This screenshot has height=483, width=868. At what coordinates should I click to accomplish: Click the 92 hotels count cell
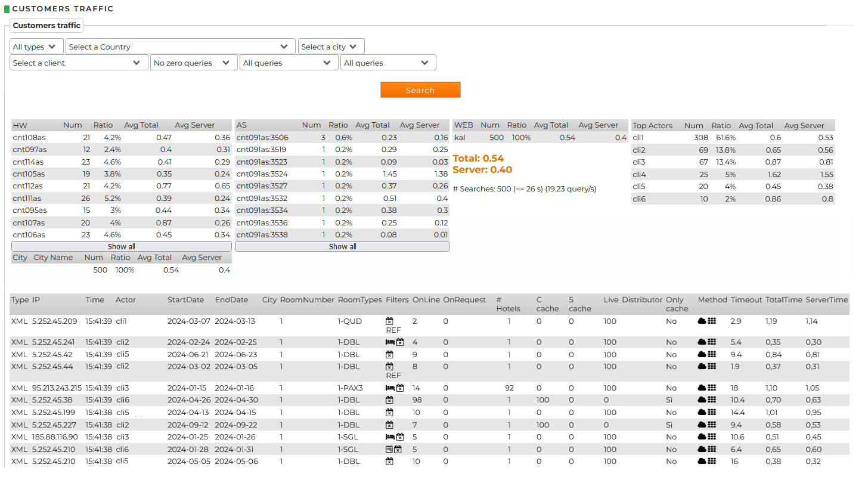coord(509,388)
